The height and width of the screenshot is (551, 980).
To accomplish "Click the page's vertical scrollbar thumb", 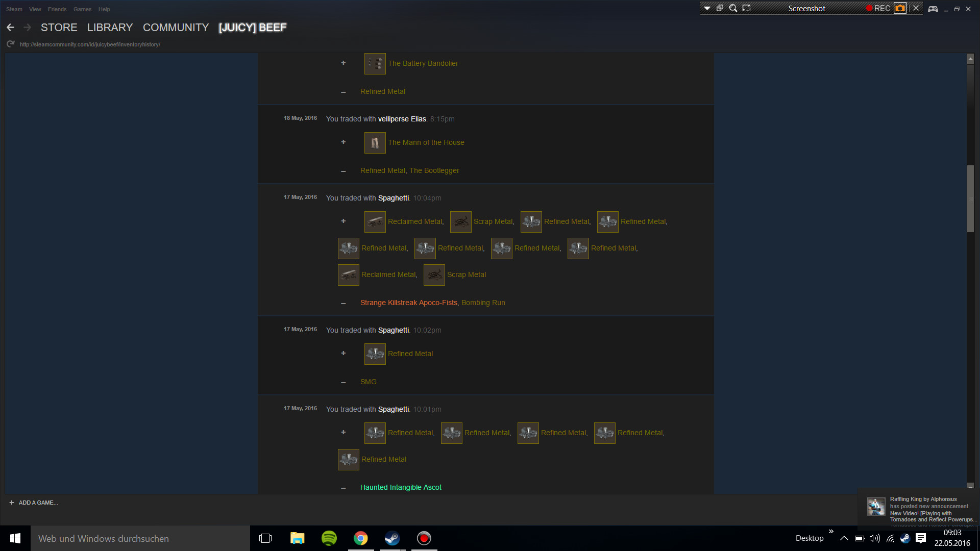I will pyautogui.click(x=970, y=198).
